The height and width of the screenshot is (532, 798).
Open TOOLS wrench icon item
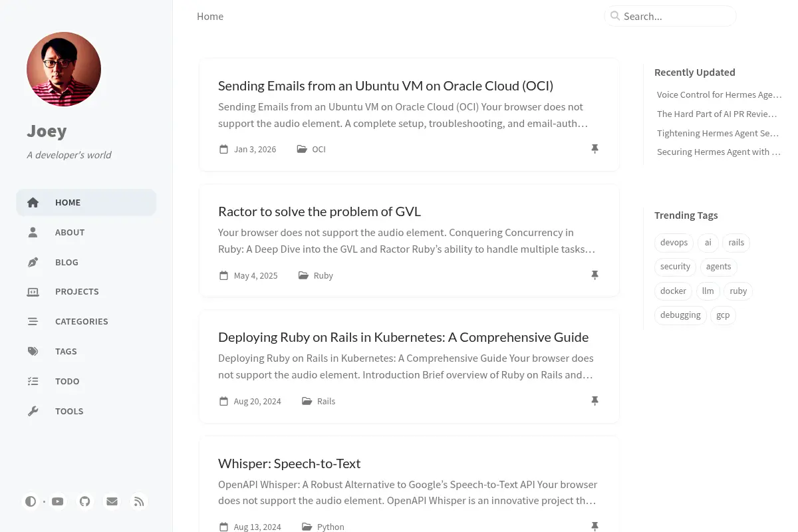tap(33, 411)
